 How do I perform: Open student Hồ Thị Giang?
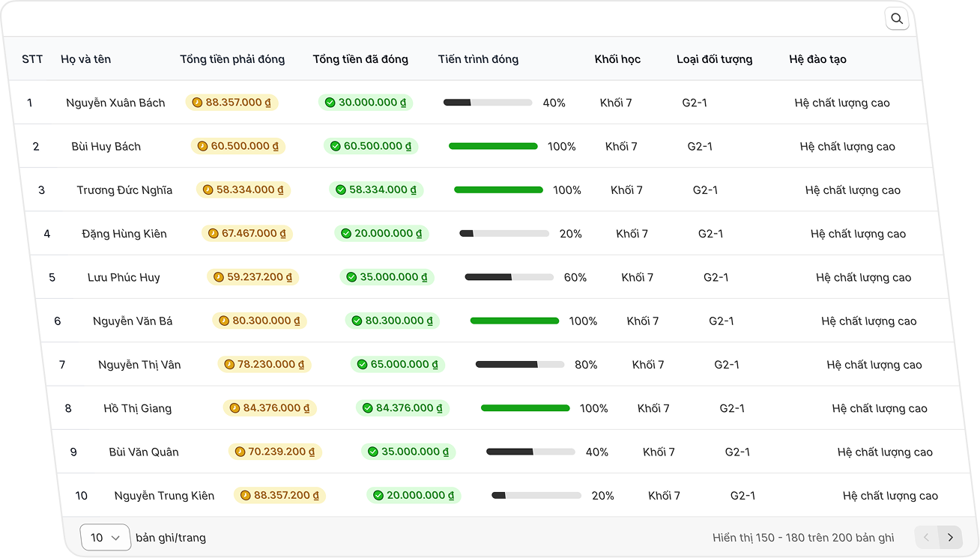click(x=138, y=408)
